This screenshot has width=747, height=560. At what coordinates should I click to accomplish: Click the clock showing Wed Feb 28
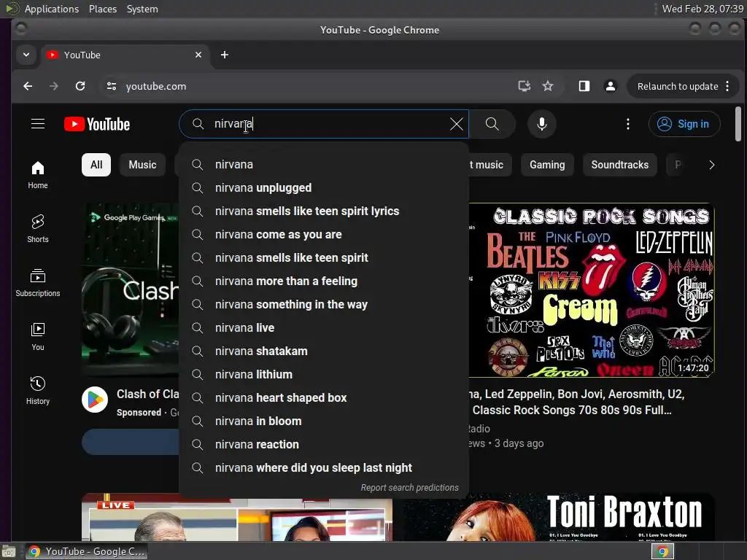(703, 9)
